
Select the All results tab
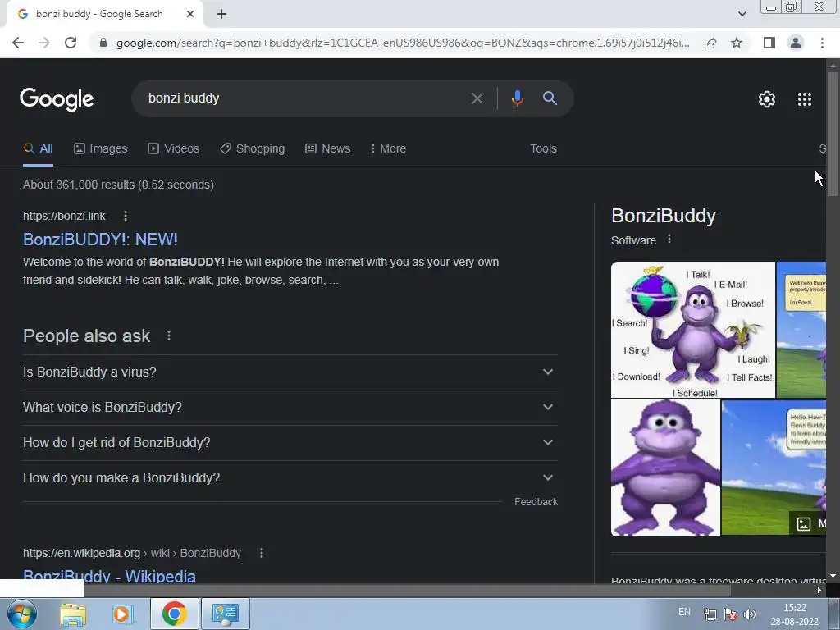38,149
